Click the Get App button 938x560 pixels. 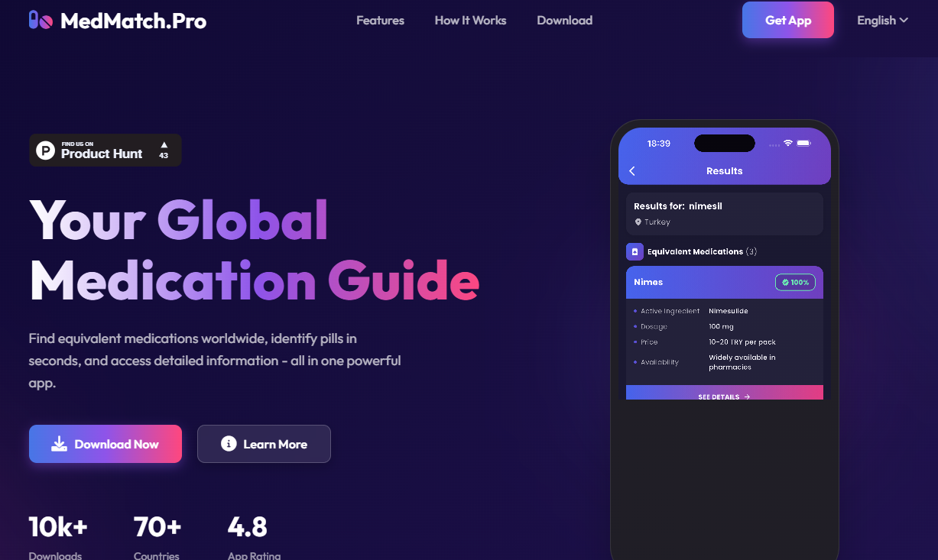click(x=788, y=20)
